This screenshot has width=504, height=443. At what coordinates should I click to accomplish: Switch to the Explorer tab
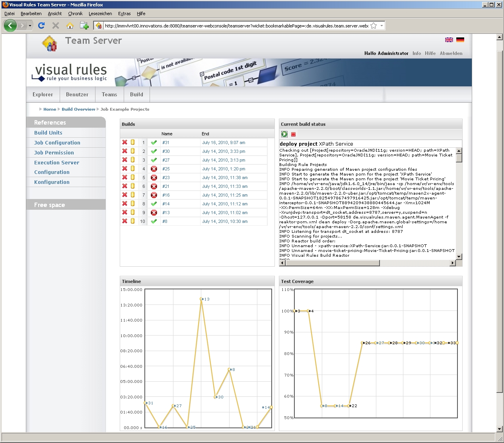43,94
